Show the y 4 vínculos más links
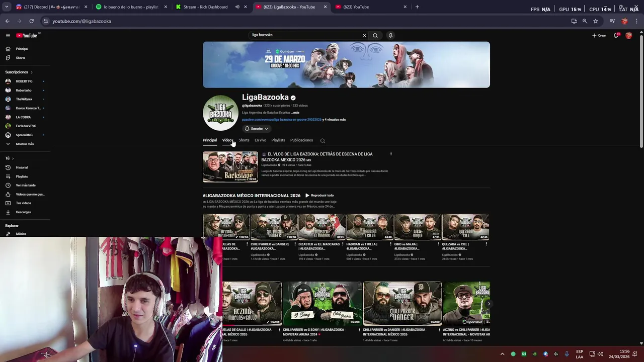Screen dimensions: 644x362 point(334,120)
